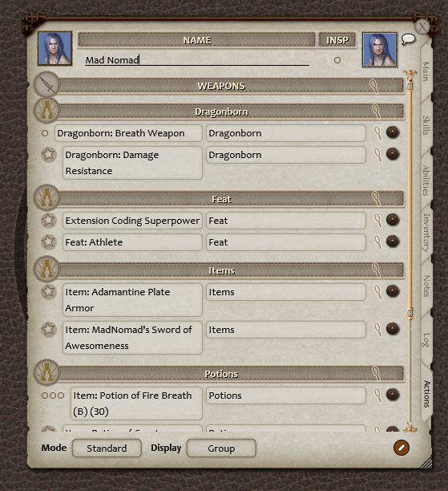This screenshot has width=448, height=491.
Task: Click the brown edit pencil button
Action: (402, 448)
